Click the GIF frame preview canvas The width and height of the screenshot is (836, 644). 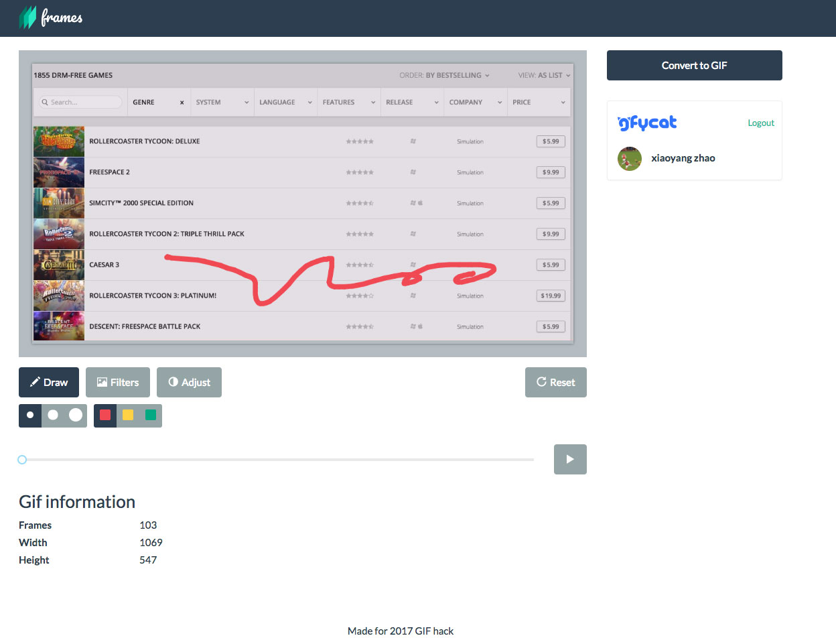(x=303, y=204)
